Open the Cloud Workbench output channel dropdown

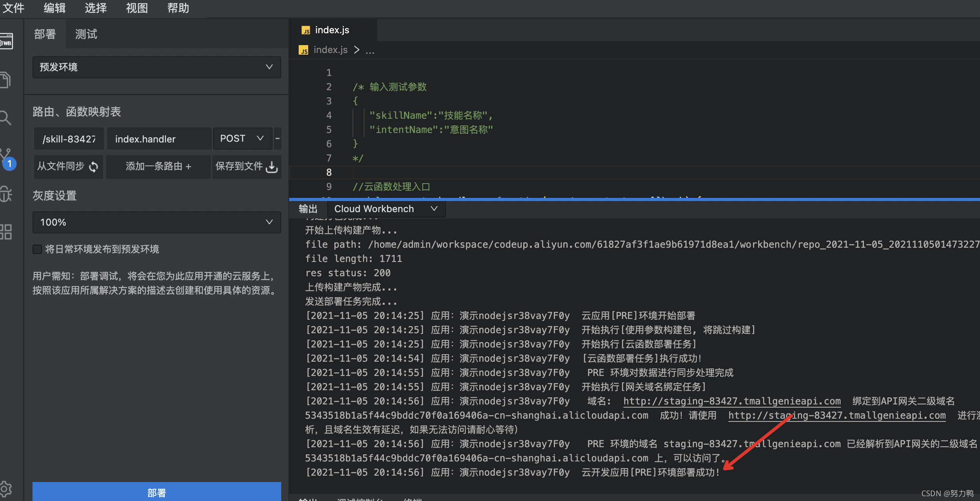pos(386,209)
